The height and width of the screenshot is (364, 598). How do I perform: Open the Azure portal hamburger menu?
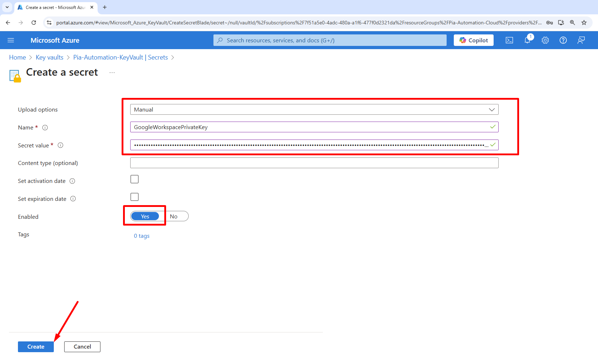[11, 40]
